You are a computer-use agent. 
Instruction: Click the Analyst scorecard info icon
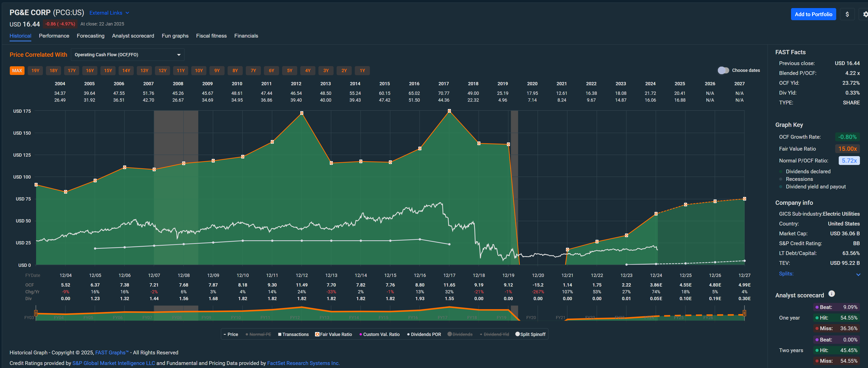coord(831,294)
